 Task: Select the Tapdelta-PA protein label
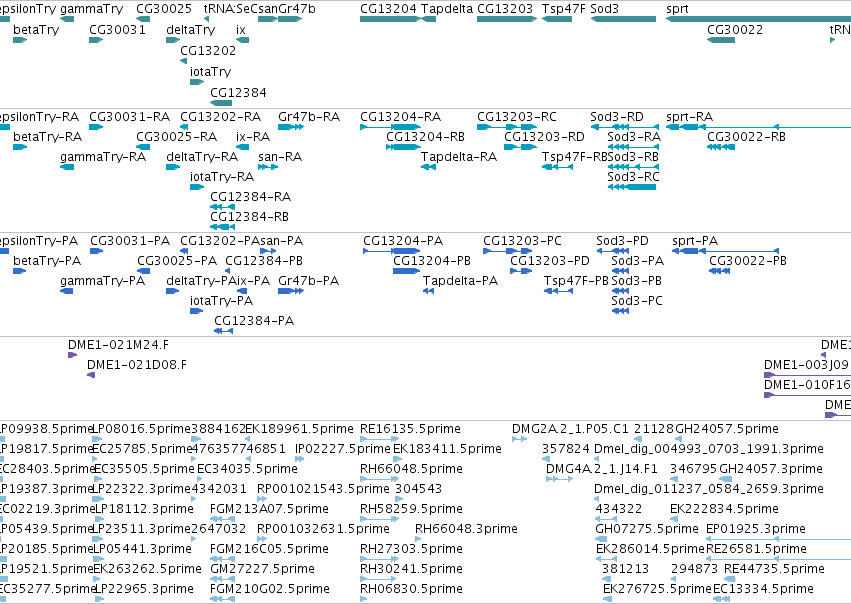coord(460,281)
